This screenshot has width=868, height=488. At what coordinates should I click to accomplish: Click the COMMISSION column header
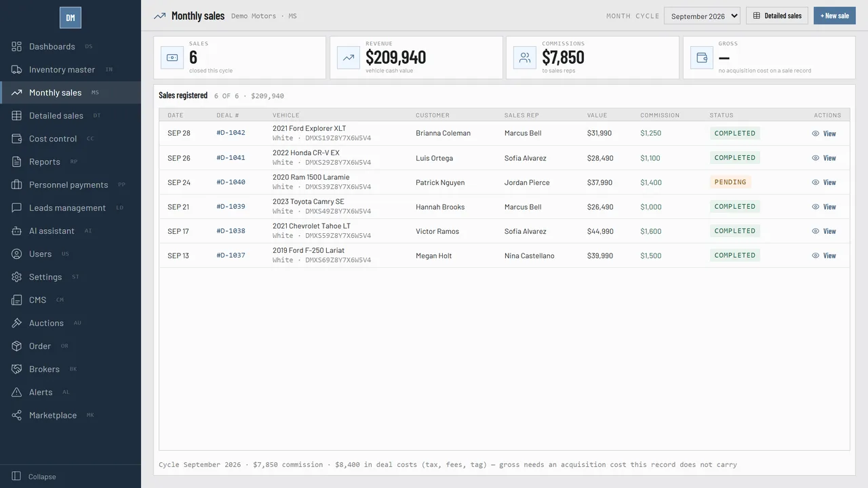click(x=660, y=115)
